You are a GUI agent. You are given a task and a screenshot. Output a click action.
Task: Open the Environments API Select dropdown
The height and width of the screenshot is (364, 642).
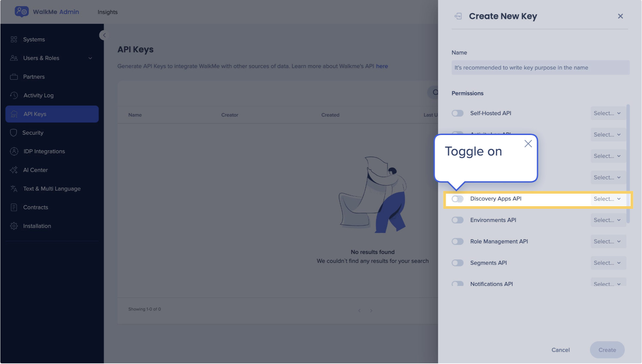click(608, 220)
